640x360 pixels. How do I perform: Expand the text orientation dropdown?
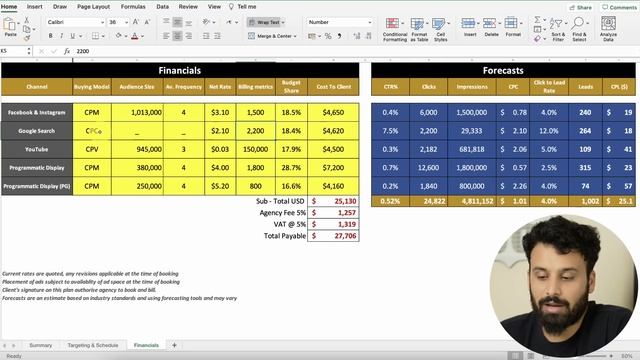(214, 22)
